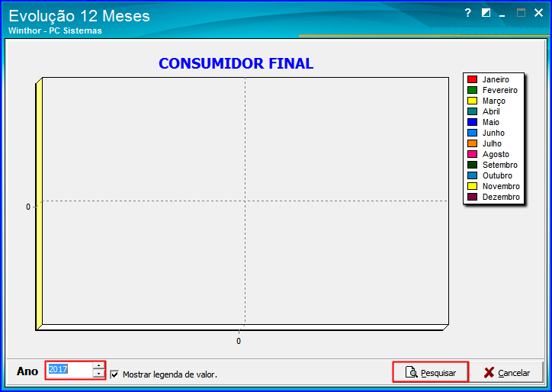
Task: Minimize the Evolução 12 Meses window
Action: point(502,14)
